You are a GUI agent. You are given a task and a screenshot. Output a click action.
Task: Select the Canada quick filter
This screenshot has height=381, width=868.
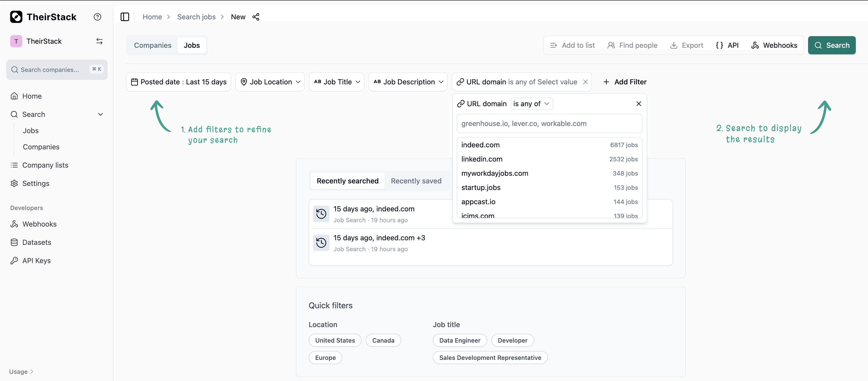click(x=383, y=340)
